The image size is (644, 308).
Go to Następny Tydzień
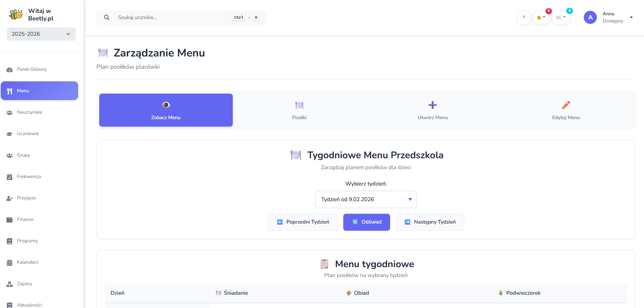tap(430, 222)
